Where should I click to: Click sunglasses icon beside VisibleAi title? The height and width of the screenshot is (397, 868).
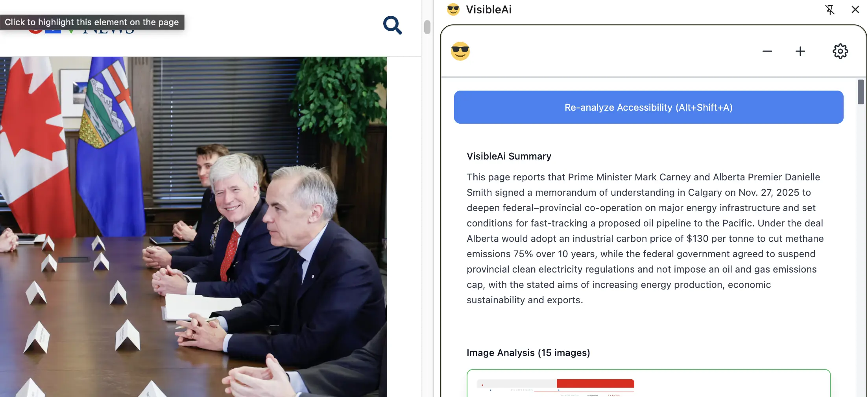(x=453, y=9)
